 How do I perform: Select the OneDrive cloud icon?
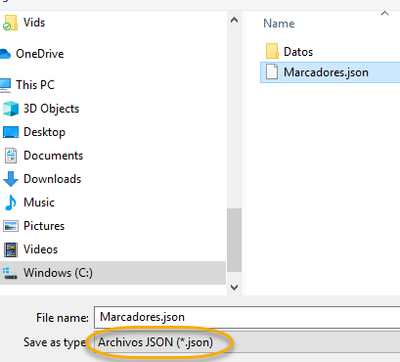[x=6, y=54]
